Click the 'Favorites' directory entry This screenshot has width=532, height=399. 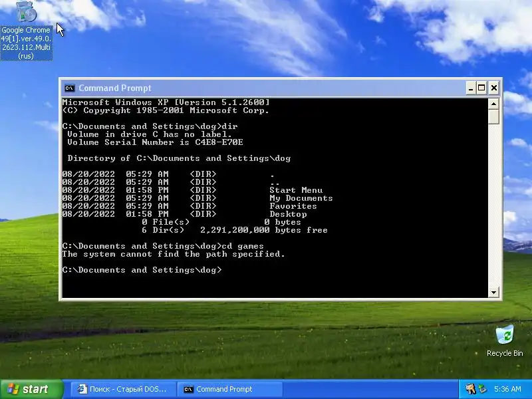pyautogui.click(x=293, y=206)
